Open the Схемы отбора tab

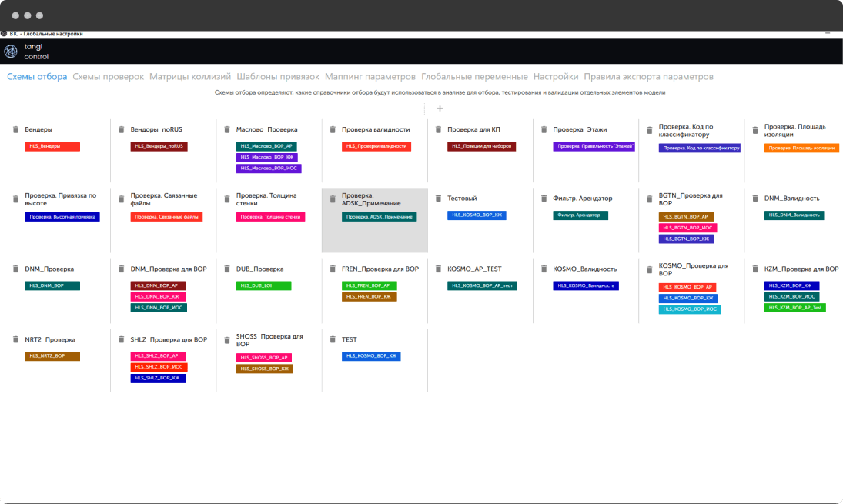[x=37, y=77]
